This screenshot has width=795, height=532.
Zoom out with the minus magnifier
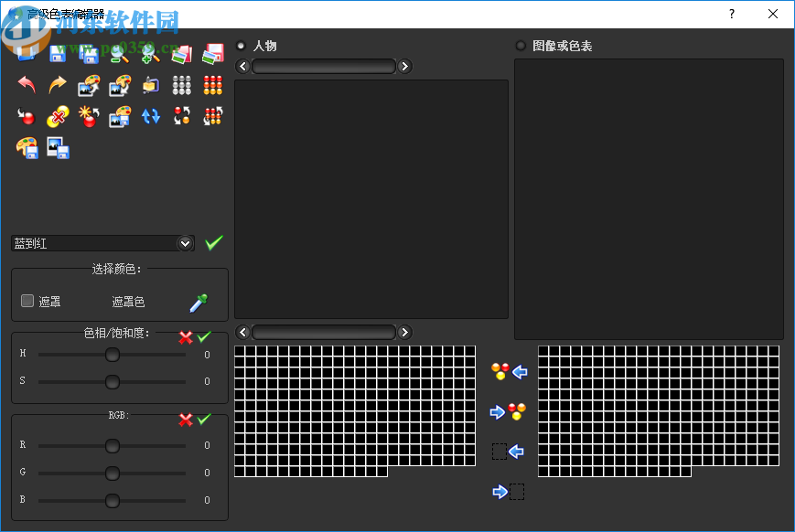click(x=120, y=54)
